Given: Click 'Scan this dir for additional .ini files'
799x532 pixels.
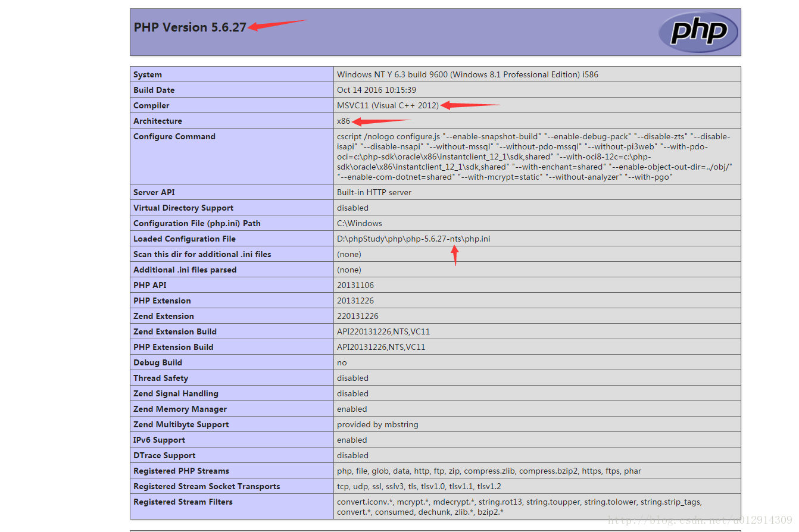Looking at the screenshot, I should tap(202, 254).
